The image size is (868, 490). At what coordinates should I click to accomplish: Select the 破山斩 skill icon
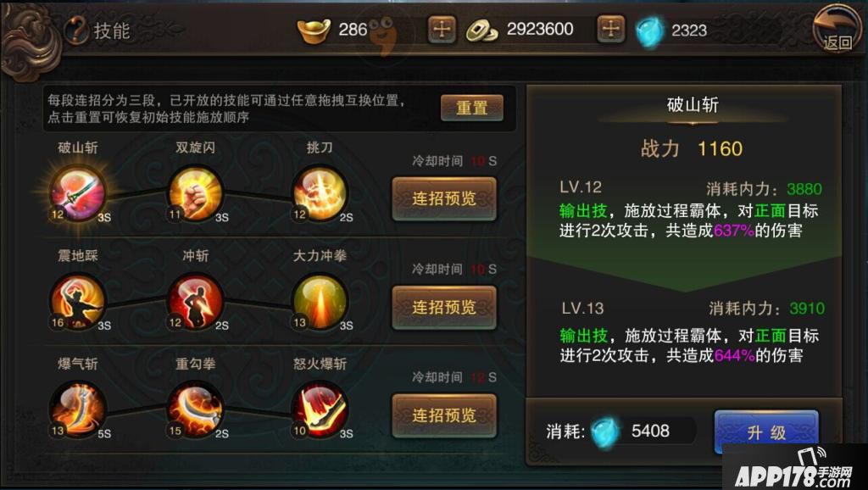tap(77, 194)
